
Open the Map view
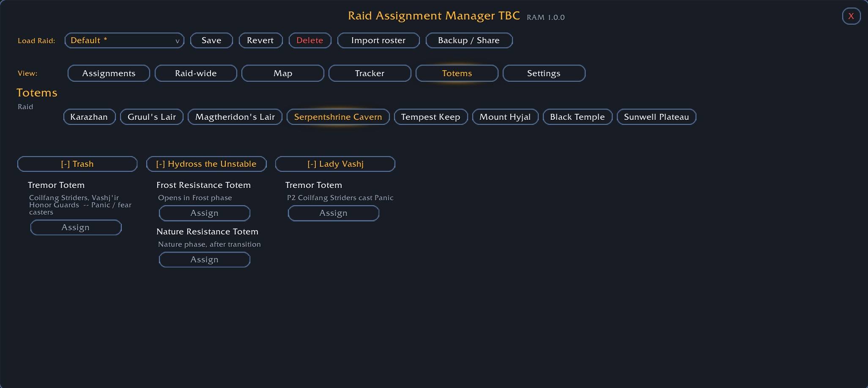pos(283,73)
